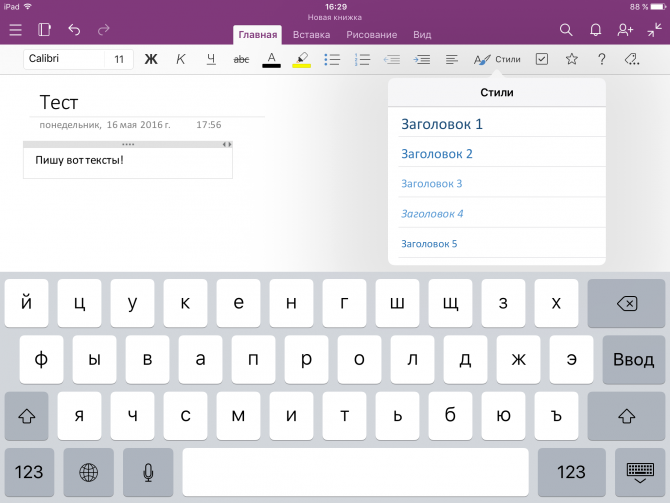
Task: Switch to the Главная tab
Action: 258,35
